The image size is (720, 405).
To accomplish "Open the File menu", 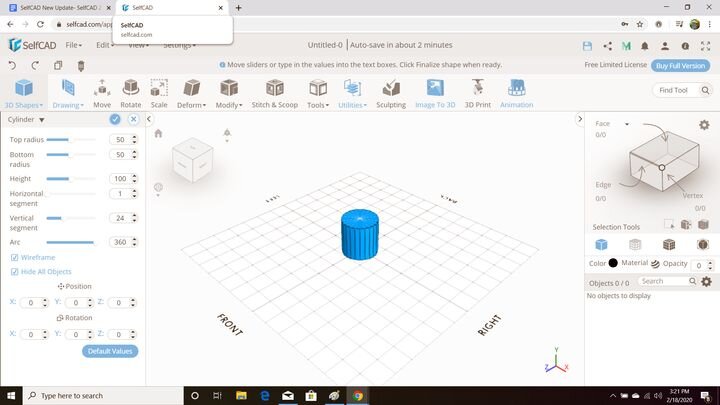I will pyautogui.click(x=73, y=45).
